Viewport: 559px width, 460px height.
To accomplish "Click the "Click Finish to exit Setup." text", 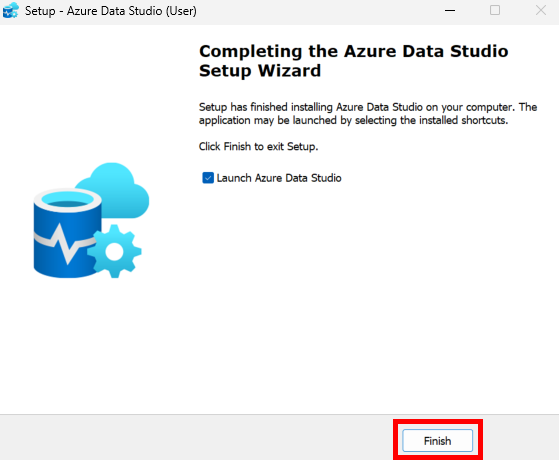I will click(258, 147).
